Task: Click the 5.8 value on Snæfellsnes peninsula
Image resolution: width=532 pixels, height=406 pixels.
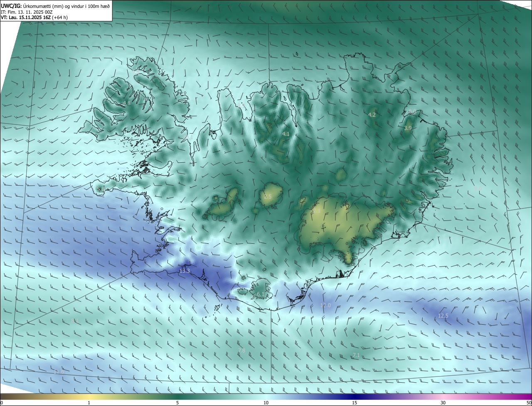Action: point(100,189)
